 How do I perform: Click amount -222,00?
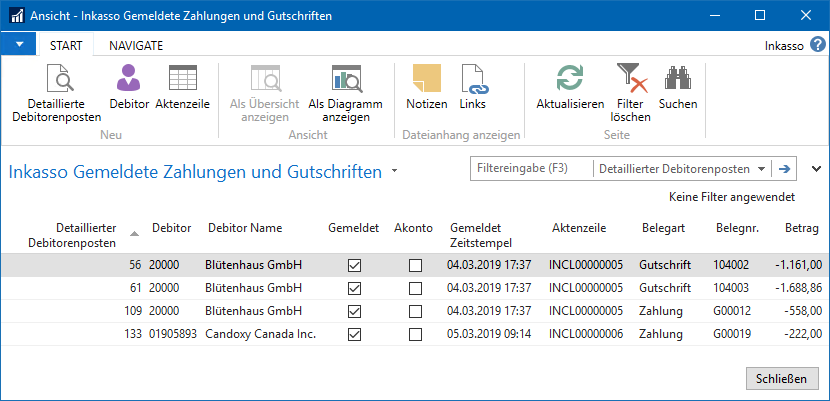tap(804, 334)
